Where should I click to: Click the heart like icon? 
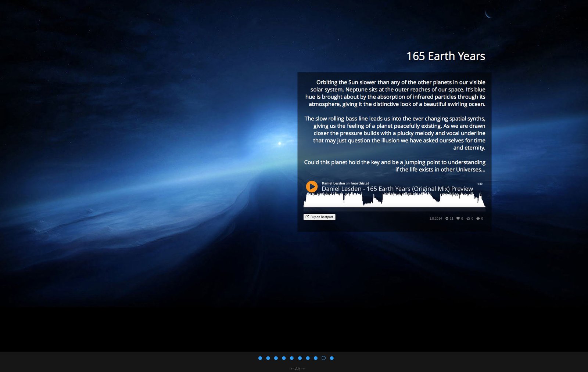[458, 218]
